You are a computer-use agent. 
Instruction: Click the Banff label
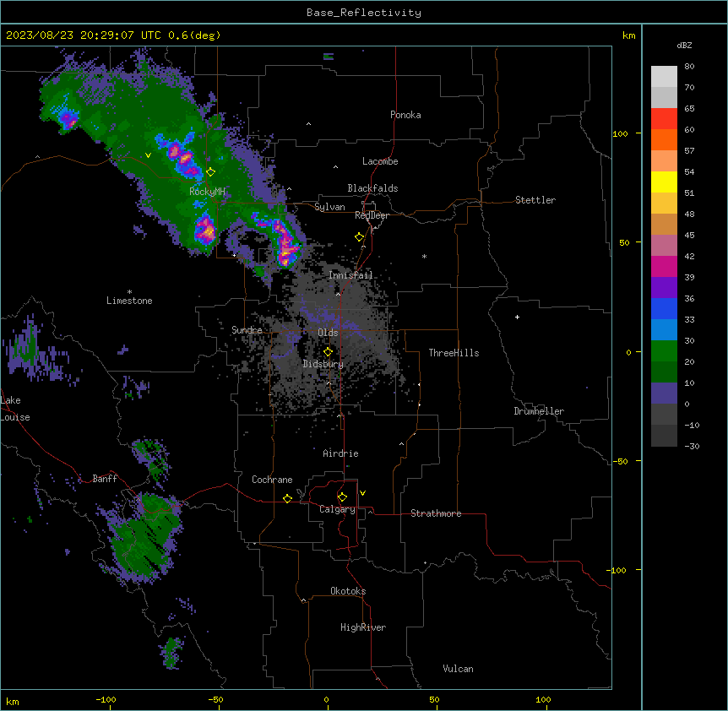tap(105, 479)
